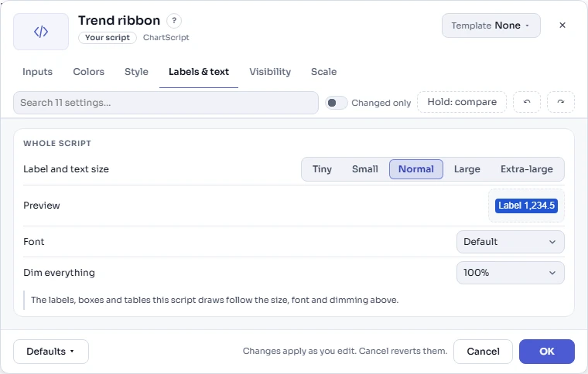Open the help question mark icon
The image size is (588, 374).
(174, 21)
